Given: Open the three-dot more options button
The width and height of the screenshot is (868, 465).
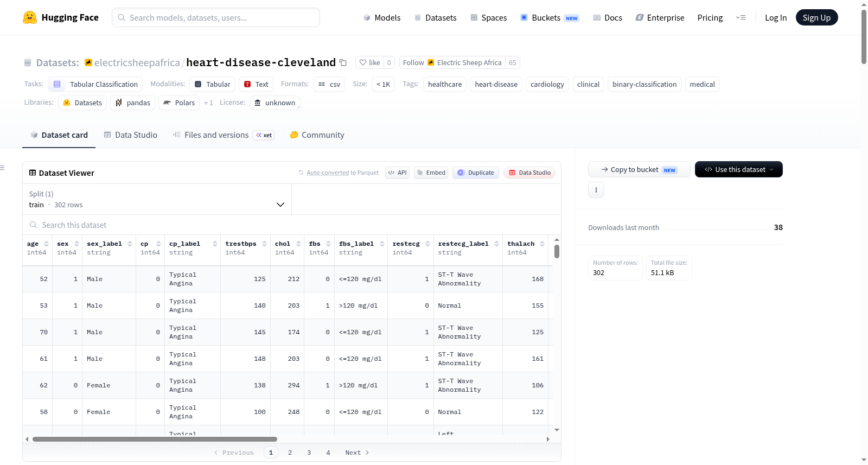Looking at the screenshot, I should 596,190.
